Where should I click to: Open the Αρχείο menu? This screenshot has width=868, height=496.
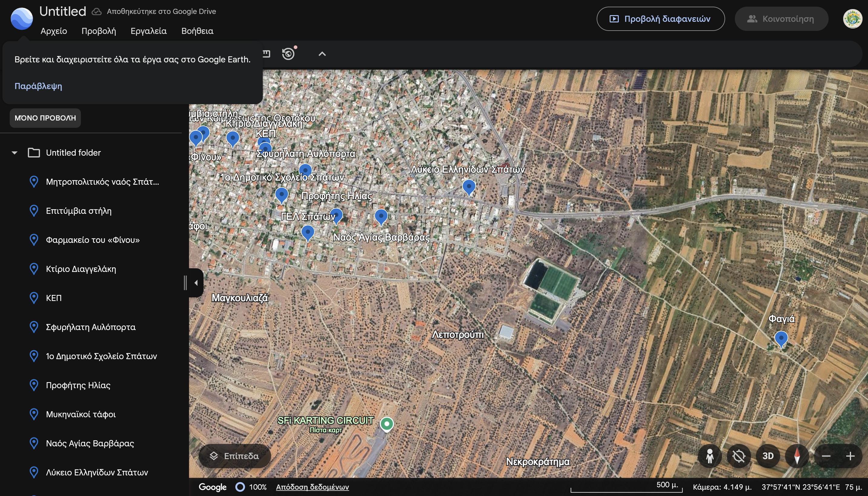click(x=54, y=31)
